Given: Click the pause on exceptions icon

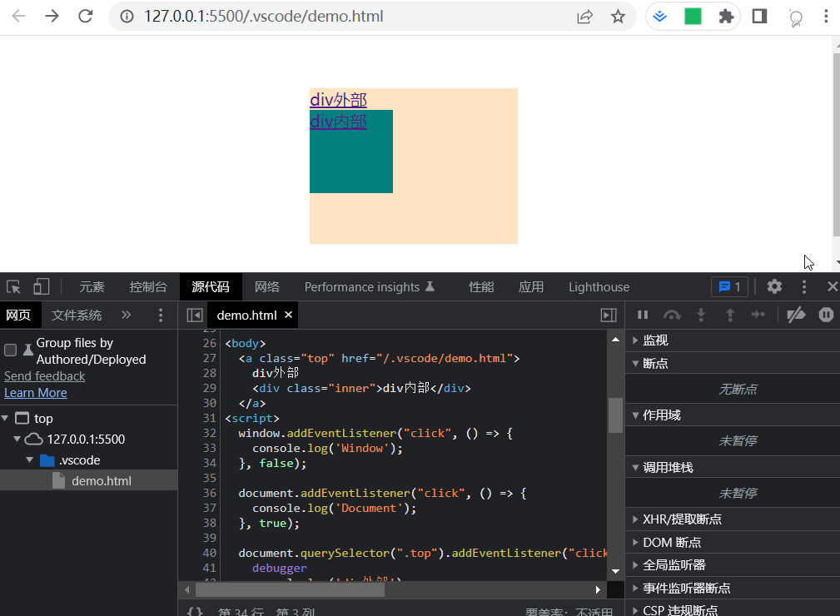Looking at the screenshot, I should click(826, 315).
